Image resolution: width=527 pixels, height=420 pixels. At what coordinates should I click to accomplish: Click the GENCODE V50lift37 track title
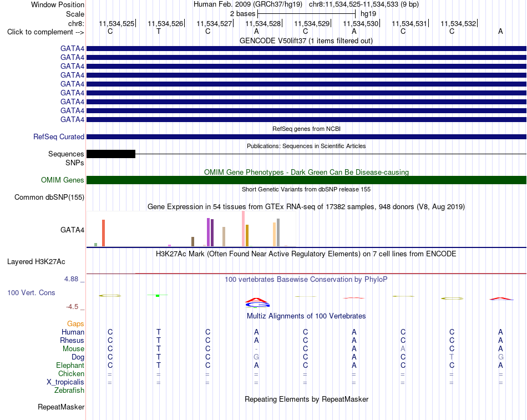(306, 41)
